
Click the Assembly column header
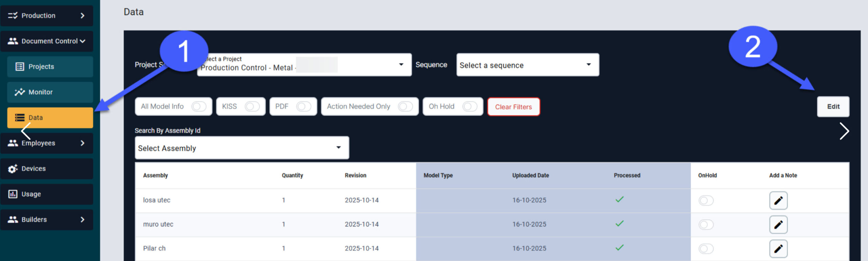click(155, 175)
